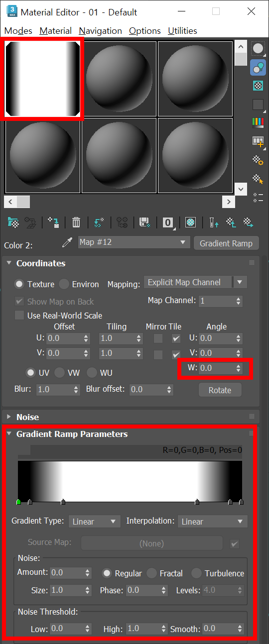Viewport: 269px width, 644px height.
Task: Open the Modes menu
Action: coord(18,31)
